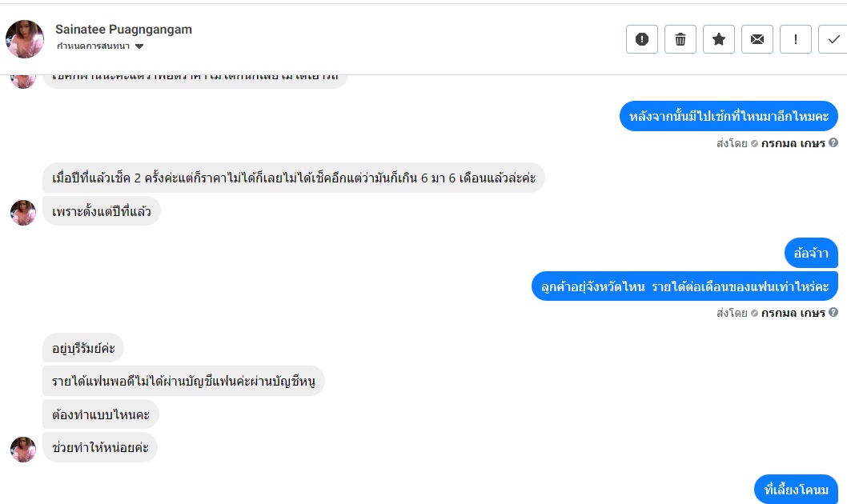Screen dimensions: 847x504
Task: Select the blue อ้อจ้าา message bubble
Action: pyautogui.click(x=811, y=254)
